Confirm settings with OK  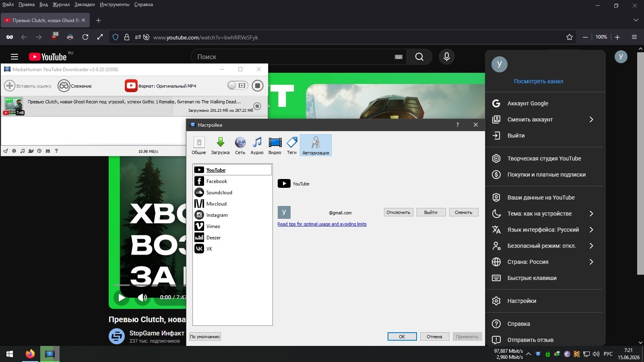point(402,337)
